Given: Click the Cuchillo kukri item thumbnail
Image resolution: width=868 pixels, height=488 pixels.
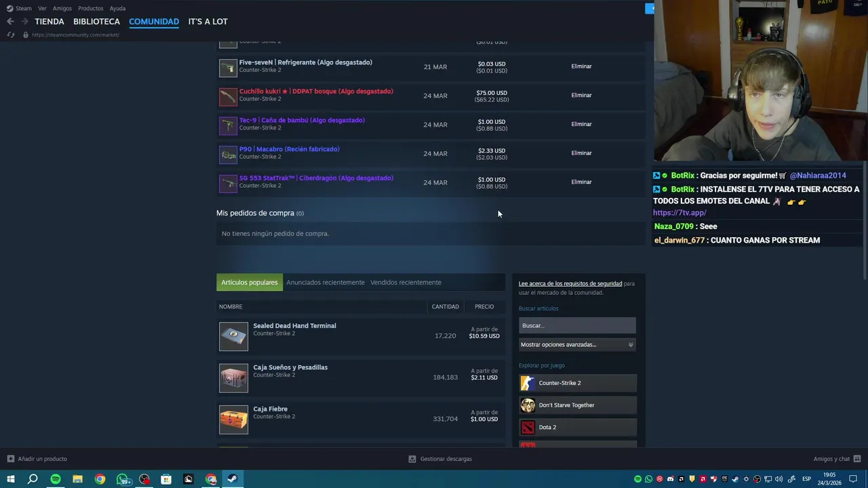Looking at the screenshot, I should [228, 97].
